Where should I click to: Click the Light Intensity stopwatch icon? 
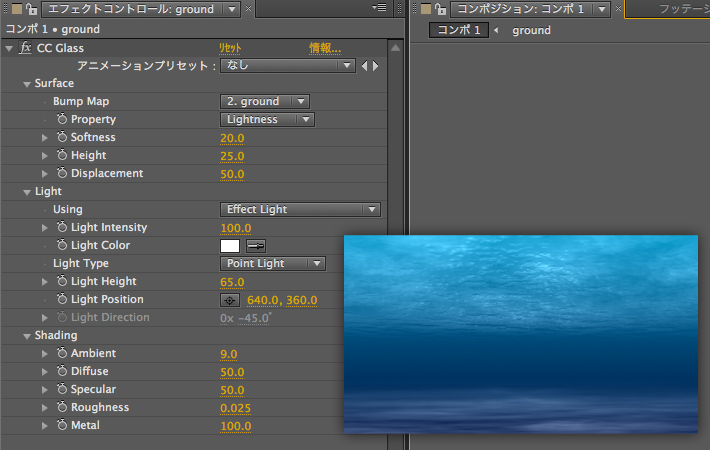[62, 228]
